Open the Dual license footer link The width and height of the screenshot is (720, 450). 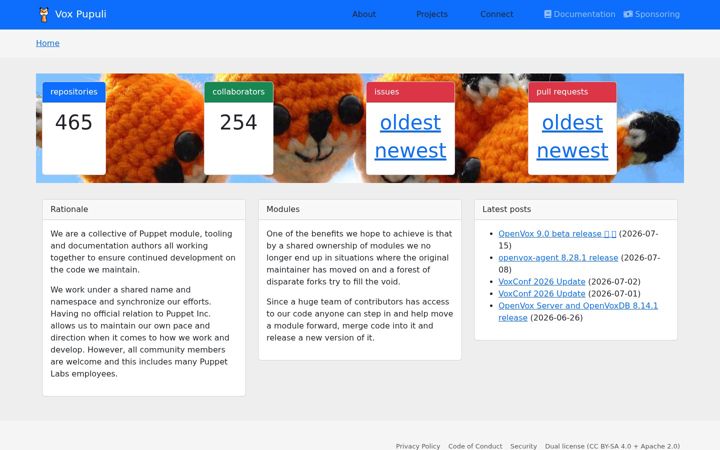tap(612, 446)
